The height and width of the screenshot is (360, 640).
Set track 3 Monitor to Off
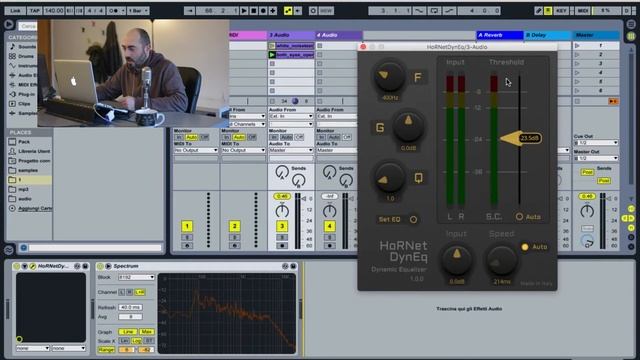(299, 137)
